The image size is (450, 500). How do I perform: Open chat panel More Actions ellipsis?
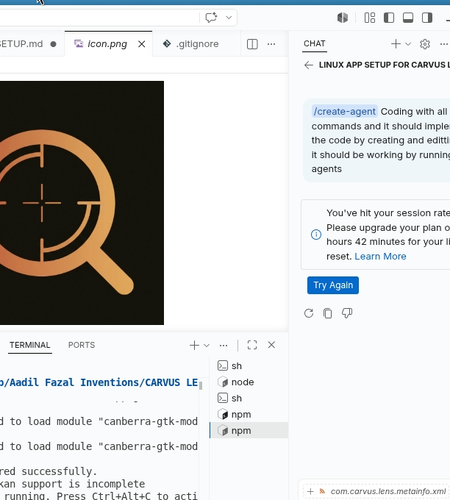(444, 44)
